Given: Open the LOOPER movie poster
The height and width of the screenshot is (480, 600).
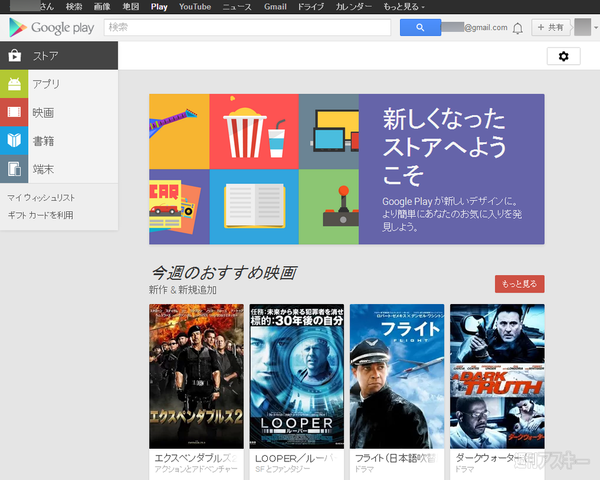Looking at the screenshot, I should (297, 376).
